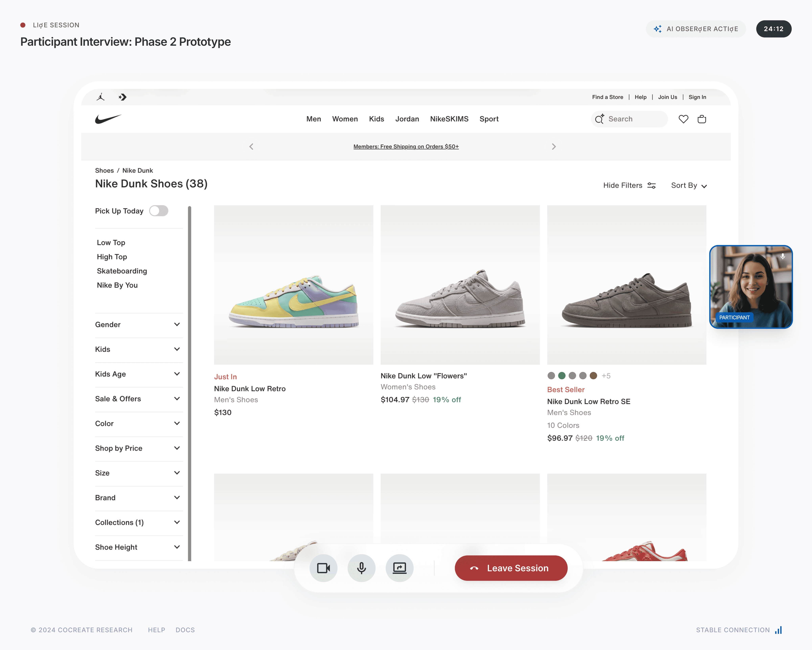The width and height of the screenshot is (812, 650).
Task: Expand the Shop by Price filter
Action: point(138,448)
